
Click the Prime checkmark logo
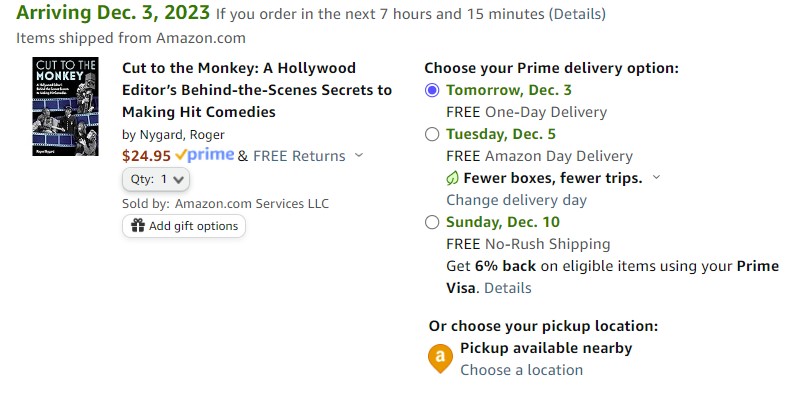click(205, 155)
